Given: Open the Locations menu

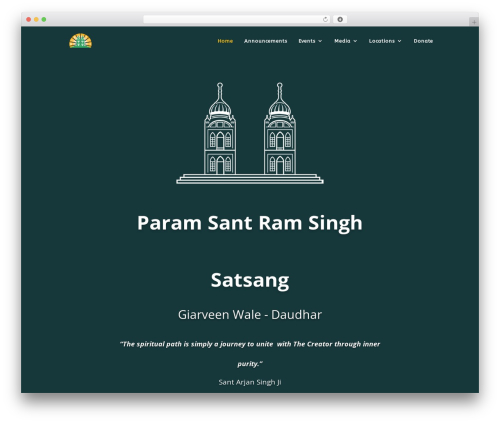Looking at the screenshot, I should [385, 41].
